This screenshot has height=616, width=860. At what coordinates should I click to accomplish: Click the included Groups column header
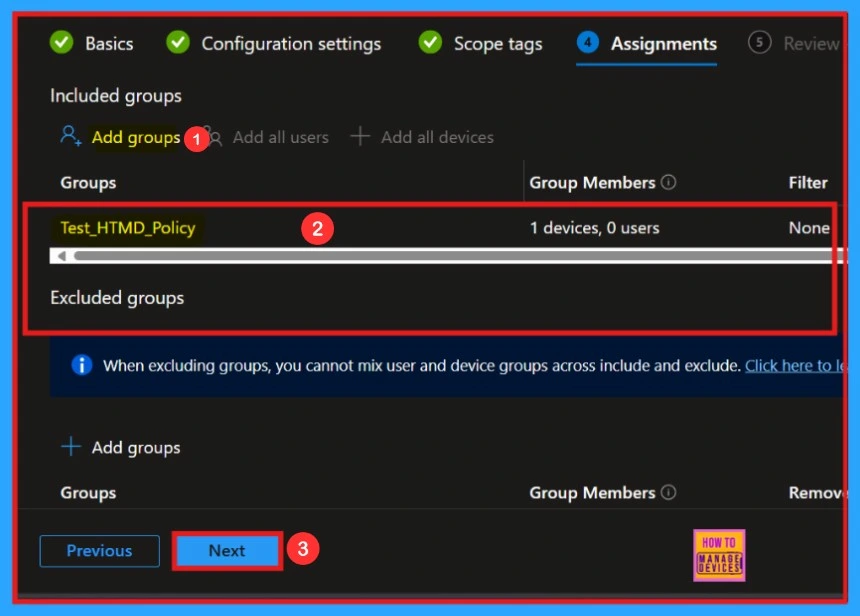pos(88,183)
